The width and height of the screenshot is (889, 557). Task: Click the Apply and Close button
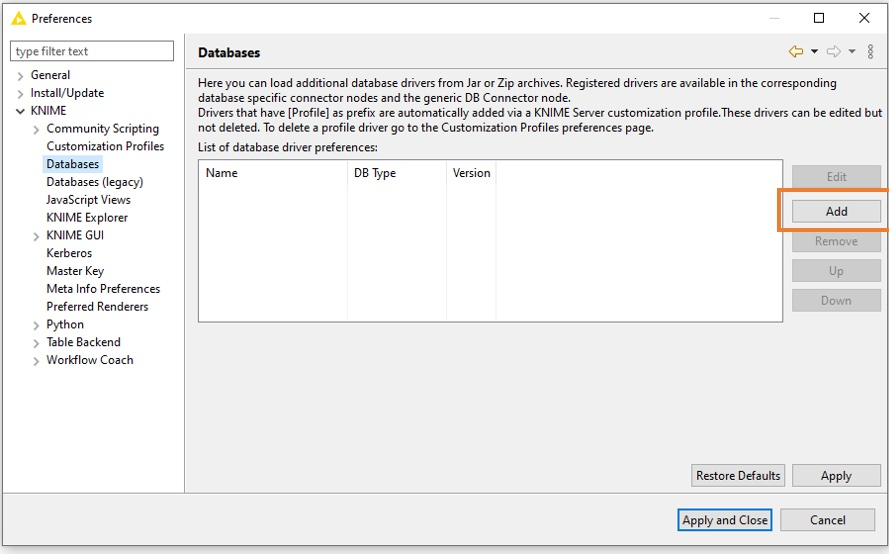(724, 520)
